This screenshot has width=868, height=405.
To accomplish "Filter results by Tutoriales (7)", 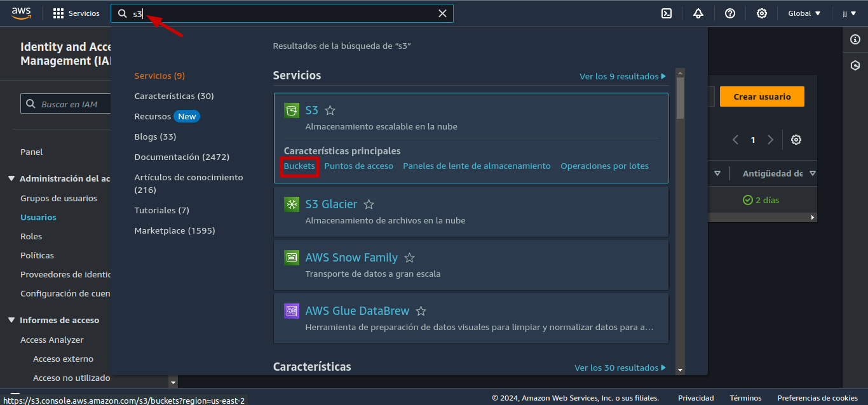I will [x=161, y=210].
